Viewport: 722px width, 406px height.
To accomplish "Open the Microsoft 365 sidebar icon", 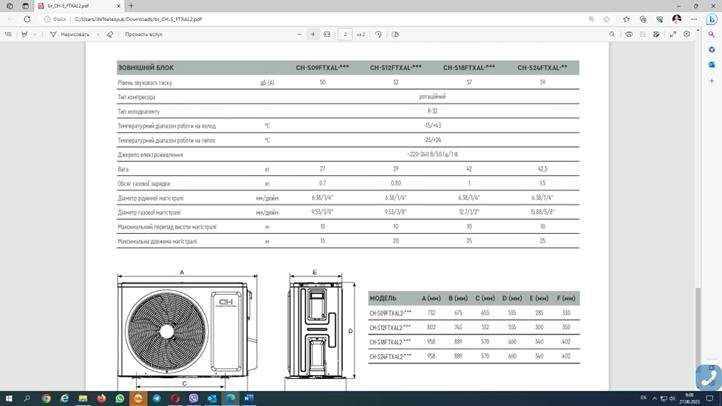I will 712,49.
